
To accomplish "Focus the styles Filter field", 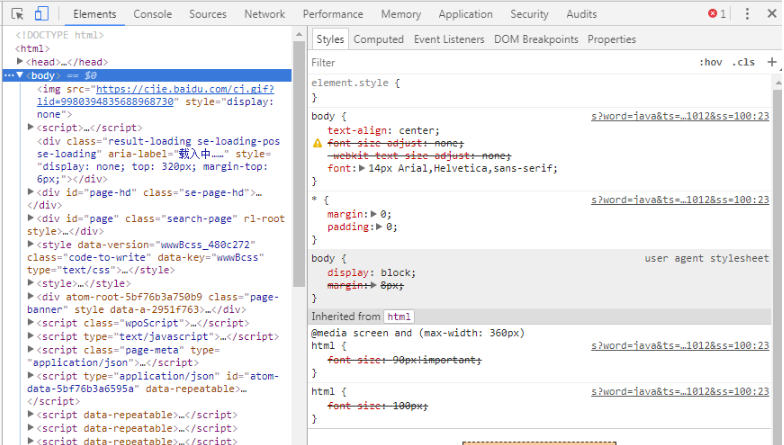I will point(500,62).
